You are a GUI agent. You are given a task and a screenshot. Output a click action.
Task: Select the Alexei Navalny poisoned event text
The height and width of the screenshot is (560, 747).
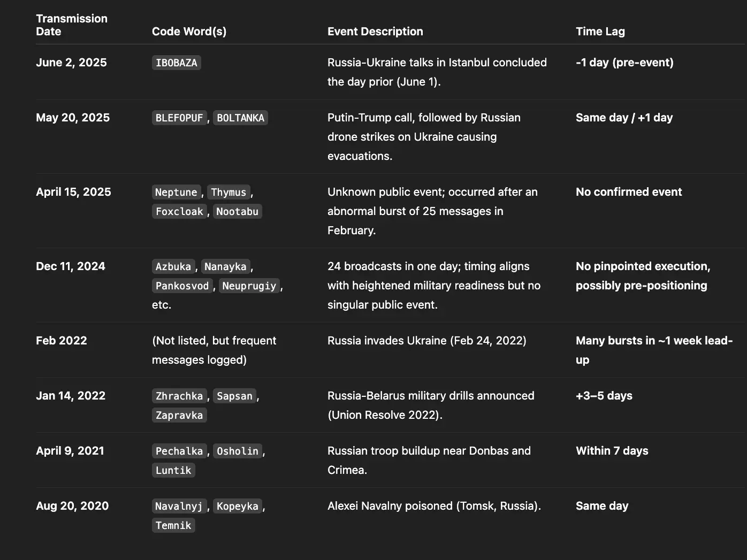pyautogui.click(x=434, y=506)
